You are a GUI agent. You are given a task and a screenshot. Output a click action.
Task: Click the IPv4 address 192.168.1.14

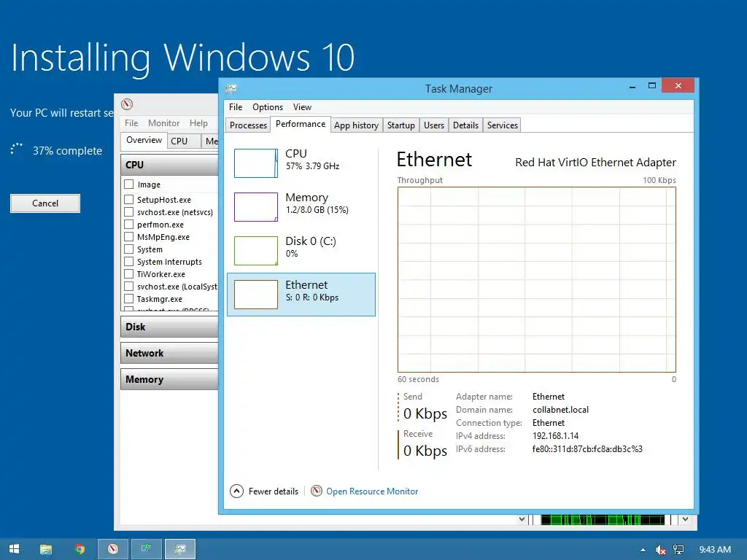[555, 436]
